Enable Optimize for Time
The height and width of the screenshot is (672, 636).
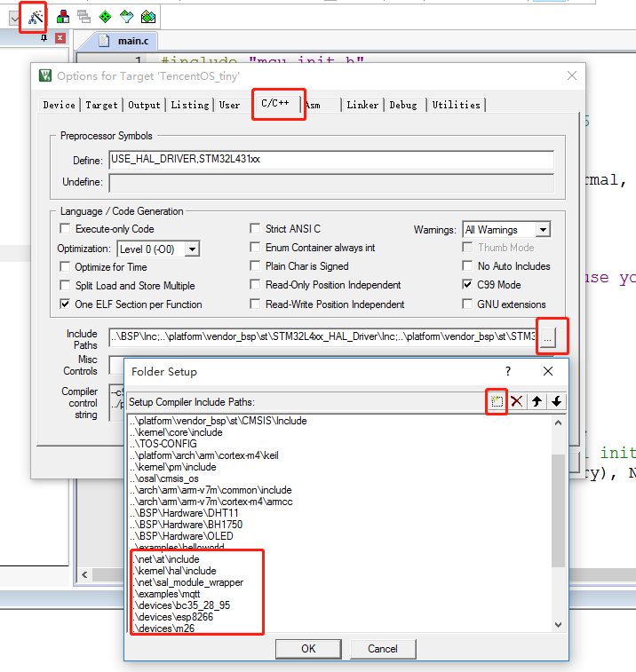(65, 266)
